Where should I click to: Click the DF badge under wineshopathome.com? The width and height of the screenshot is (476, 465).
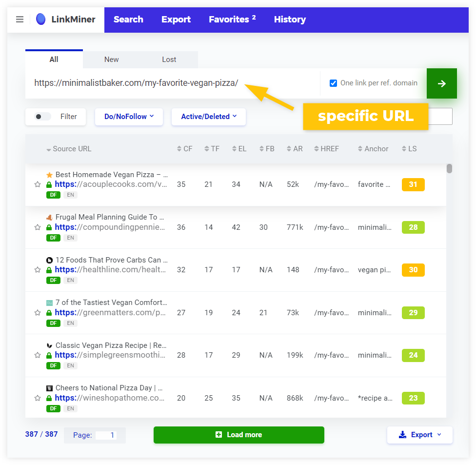coord(54,408)
